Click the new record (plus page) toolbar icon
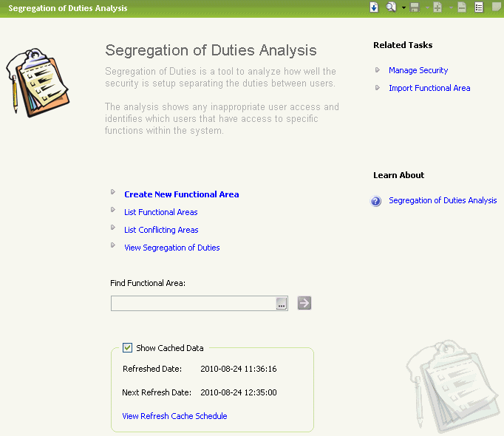Screen dimensions: 504x436 (437, 7)
